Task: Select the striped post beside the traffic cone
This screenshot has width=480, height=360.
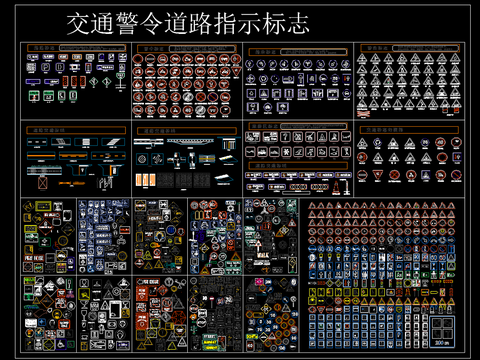Action: click(347, 188)
